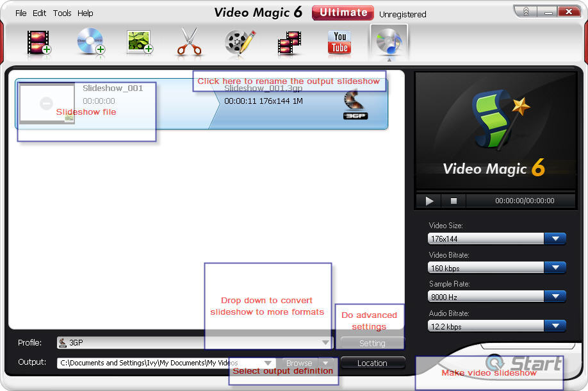
Task: Click the Setting button
Action: 372,344
